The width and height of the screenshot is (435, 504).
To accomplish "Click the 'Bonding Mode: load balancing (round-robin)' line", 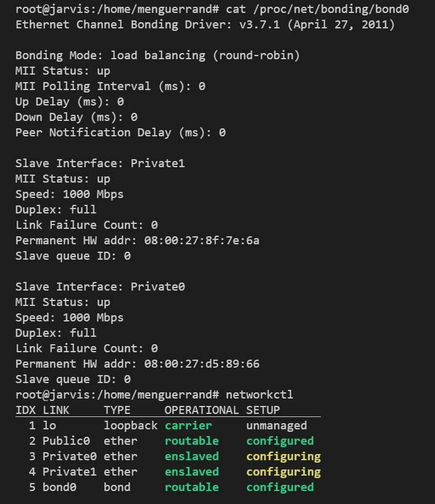I will pyautogui.click(x=157, y=56).
